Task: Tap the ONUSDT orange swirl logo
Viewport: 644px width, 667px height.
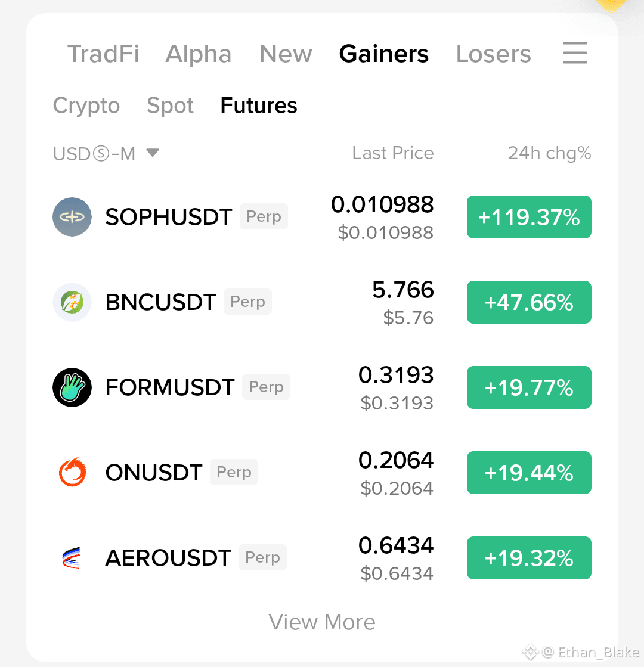Action: pos(72,472)
